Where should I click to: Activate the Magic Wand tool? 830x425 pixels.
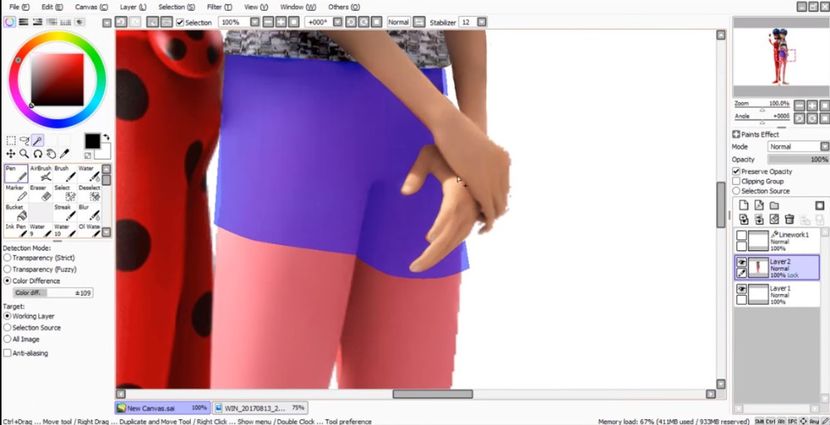[x=38, y=140]
